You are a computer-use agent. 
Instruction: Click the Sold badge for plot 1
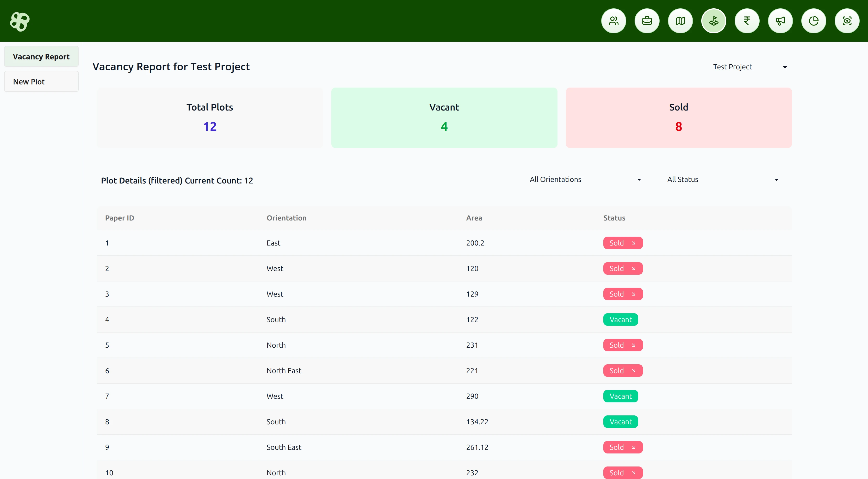point(622,243)
